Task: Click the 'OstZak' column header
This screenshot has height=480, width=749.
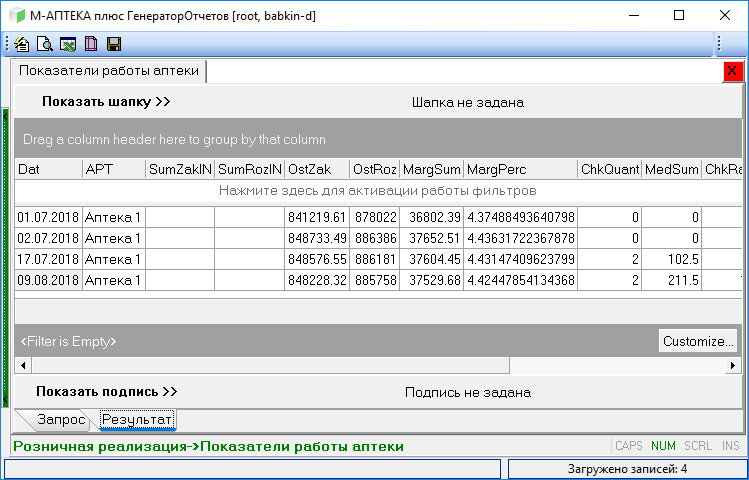Action: coord(316,170)
